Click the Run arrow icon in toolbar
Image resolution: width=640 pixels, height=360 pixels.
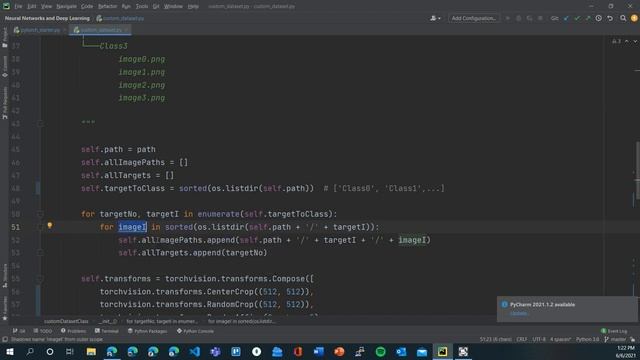pos(507,18)
